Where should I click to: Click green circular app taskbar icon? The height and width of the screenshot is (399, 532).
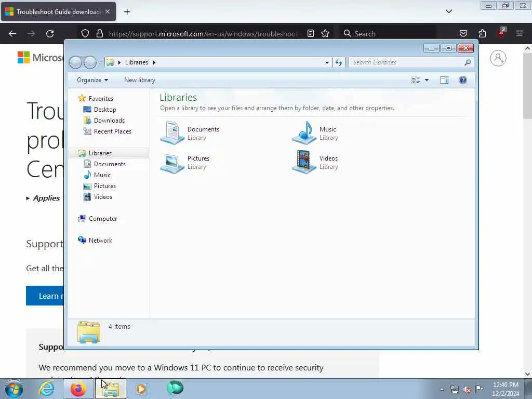pyautogui.click(x=175, y=388)
